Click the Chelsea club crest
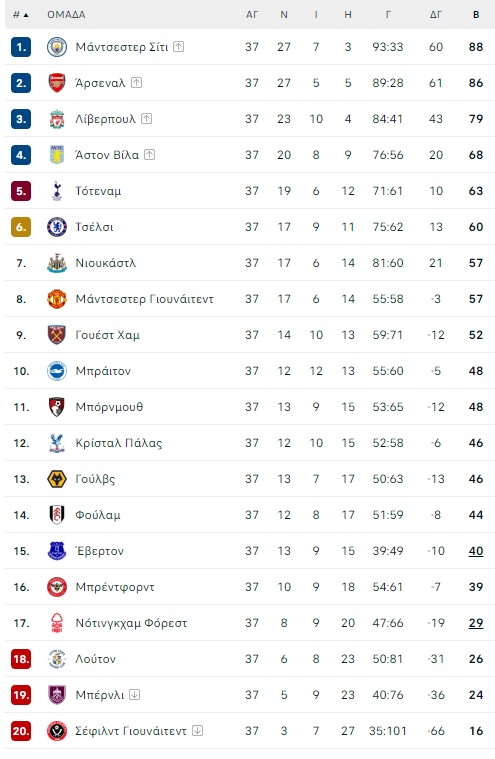 tap(57, 227)
